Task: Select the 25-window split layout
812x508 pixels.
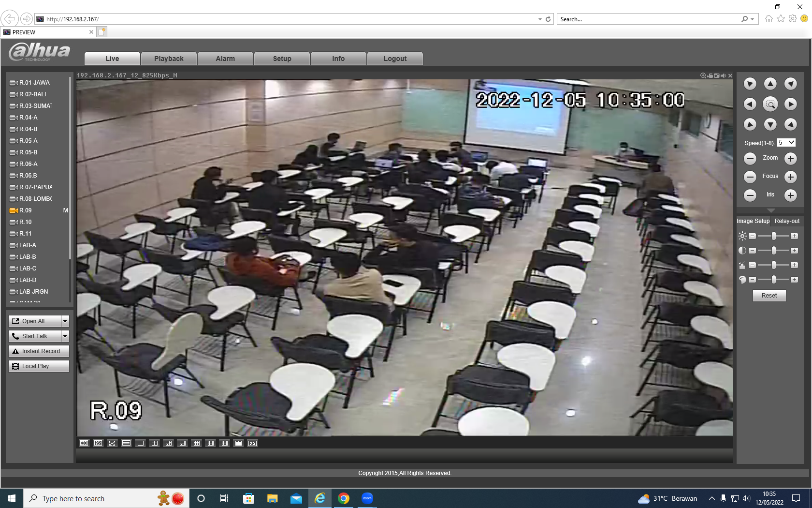Action: click(x=253, y=443)
